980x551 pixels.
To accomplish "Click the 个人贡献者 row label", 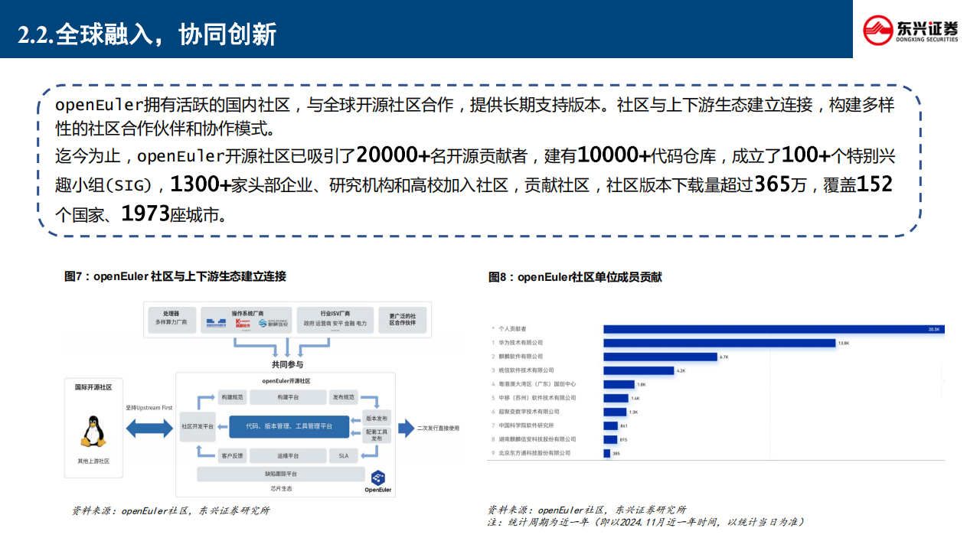I will coord(511,328).
